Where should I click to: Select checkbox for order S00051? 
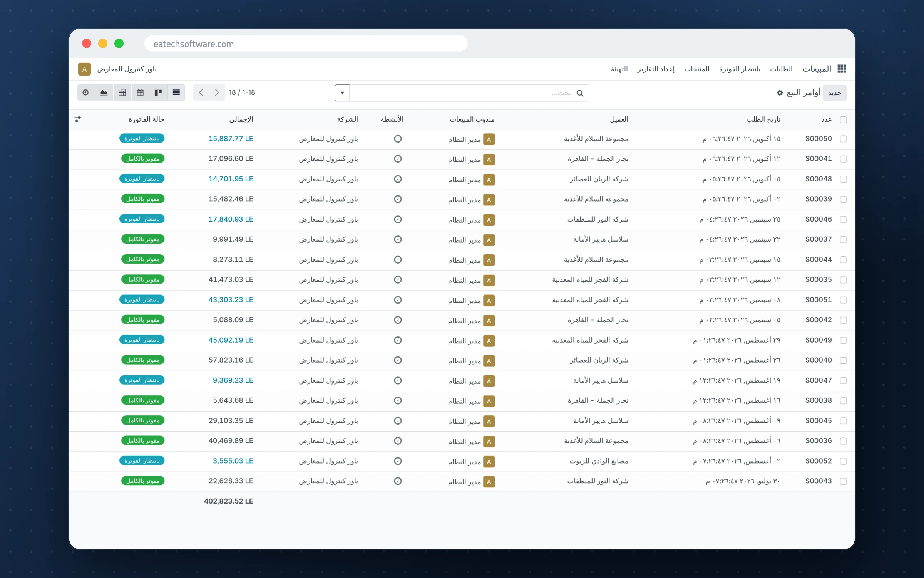(843, 300)
